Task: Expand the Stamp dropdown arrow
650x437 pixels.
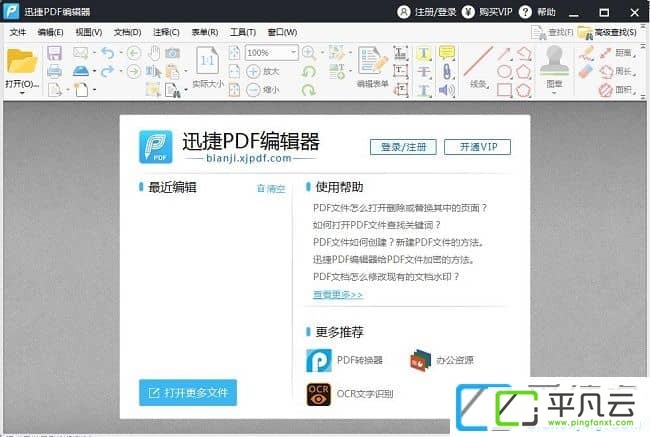Action: pos(554,93)
